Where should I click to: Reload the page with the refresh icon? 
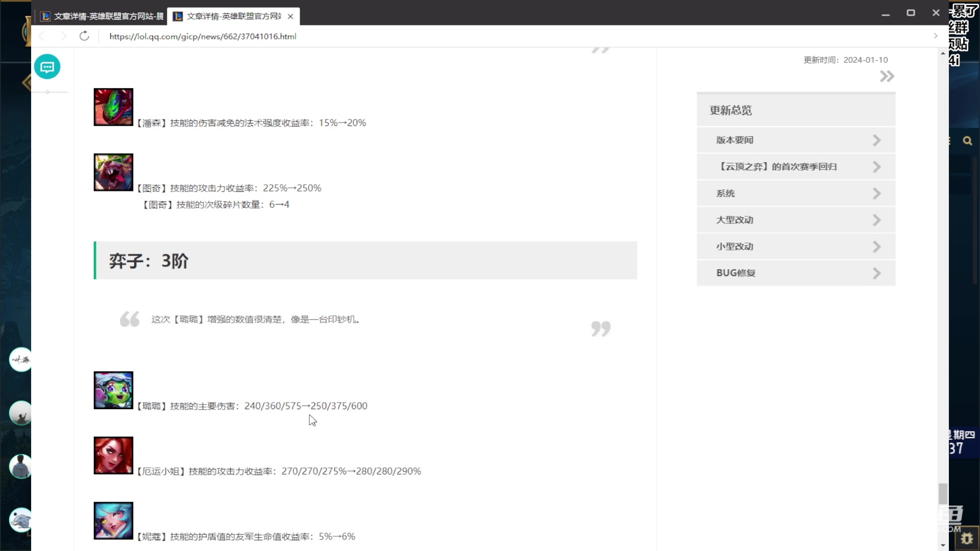click(84, 36)
